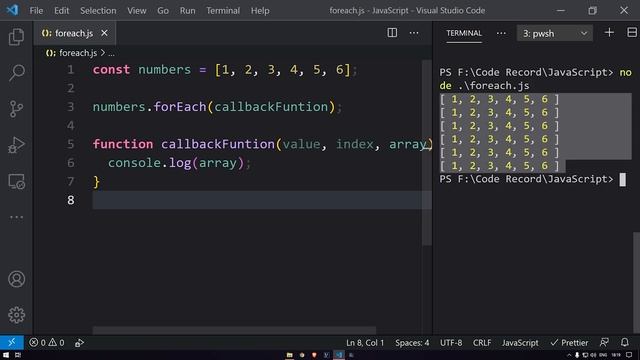Click the Brave browser taskbar icon

314,355
